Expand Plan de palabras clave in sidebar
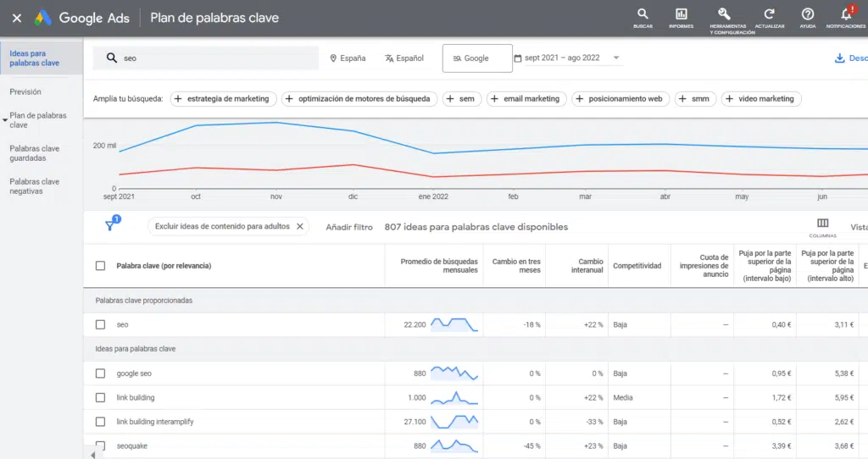Screen dimensions: 868x459 pyautogui.click(x=5, y=120)
